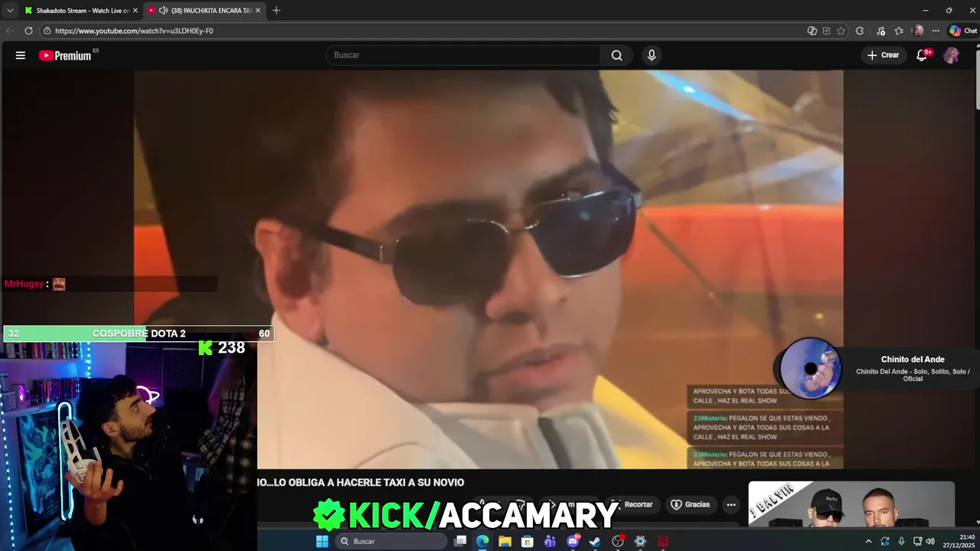
Task: Click the video title text ending in NOVIO
Action: click(x=361, y=482)
